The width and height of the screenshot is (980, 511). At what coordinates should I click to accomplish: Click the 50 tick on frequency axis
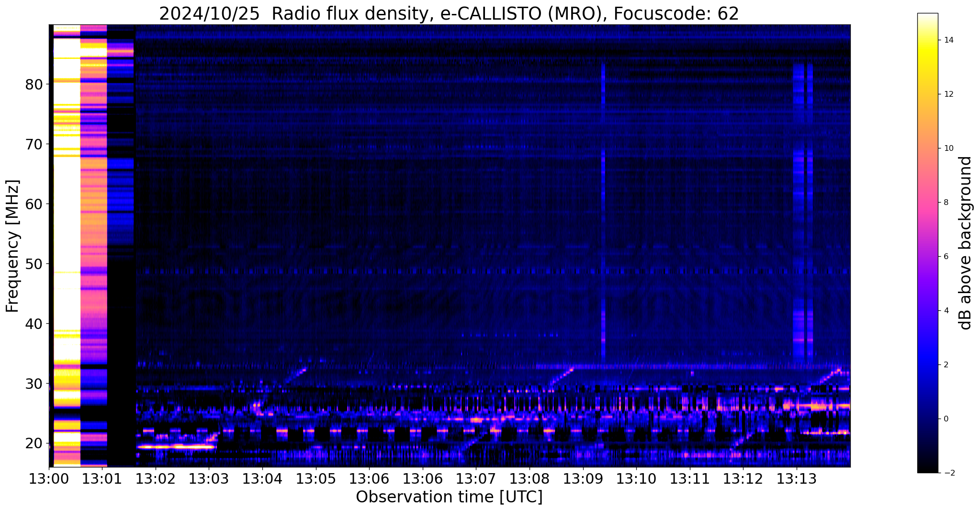pos(34,264)
